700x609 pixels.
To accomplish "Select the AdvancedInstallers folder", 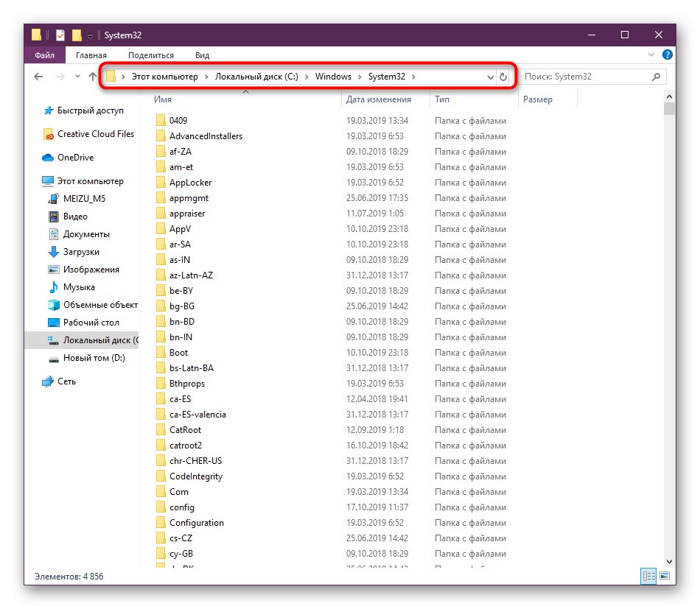I will 206,136.
